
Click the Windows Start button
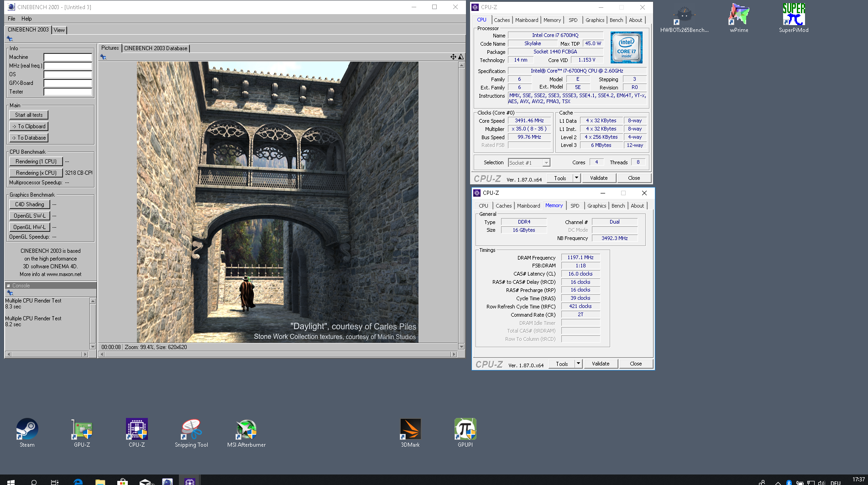11,481
